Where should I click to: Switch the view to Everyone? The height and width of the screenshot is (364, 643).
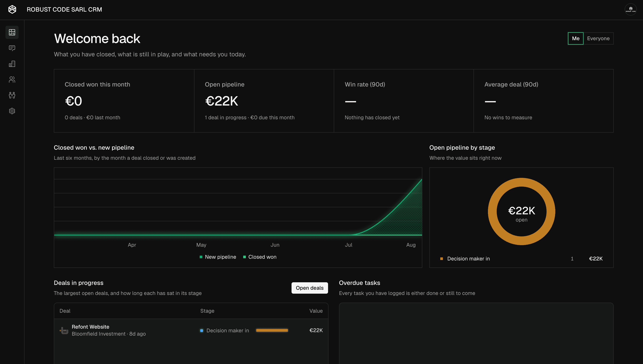click(598, 38)
